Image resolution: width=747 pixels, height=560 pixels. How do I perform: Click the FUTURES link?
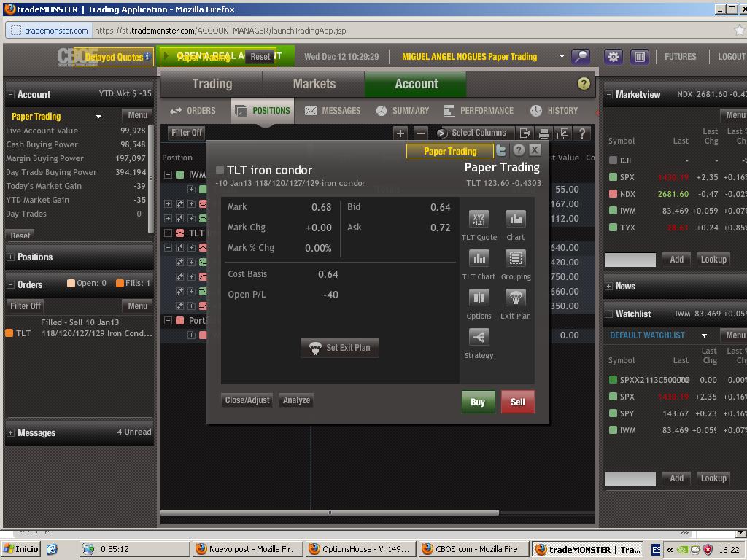pyautogui.click(x=680, y=57)
